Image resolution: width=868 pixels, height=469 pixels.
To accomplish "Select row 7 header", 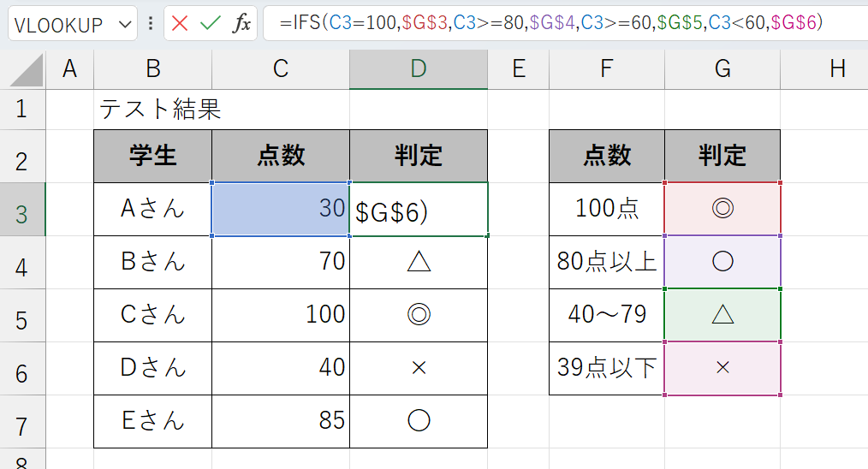I will pyautogui.click(x=23, y=421).
